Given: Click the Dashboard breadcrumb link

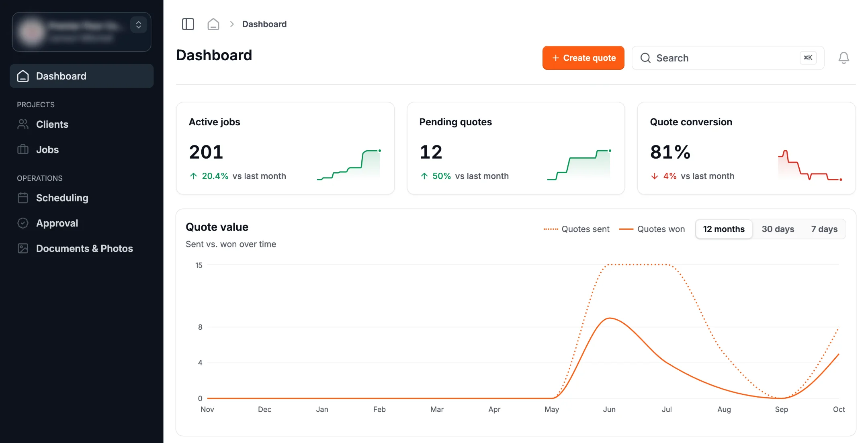Looking at the screenshot, I should [264, 24].
